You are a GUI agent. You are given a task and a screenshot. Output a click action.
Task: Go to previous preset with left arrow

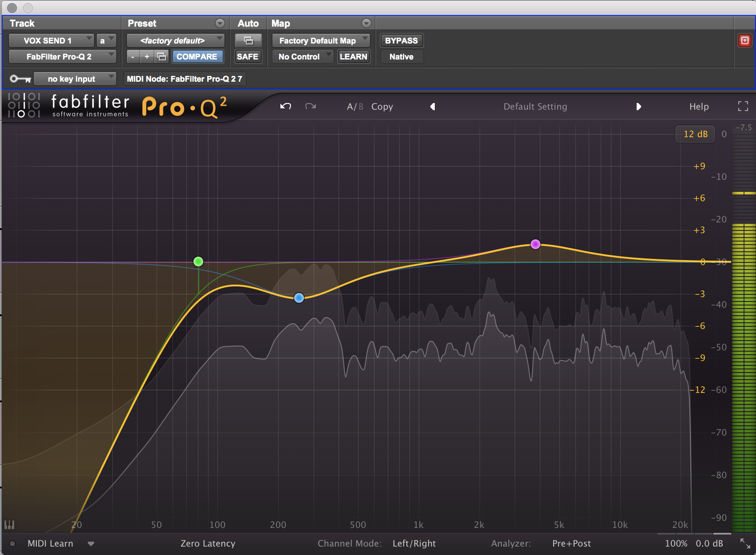point(433,107)
